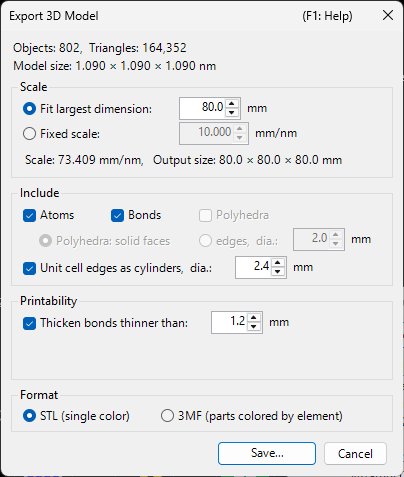Screen dimensions: 404x477
Task: Select Fit largest dimension radio option
Action: click(29, 109)
